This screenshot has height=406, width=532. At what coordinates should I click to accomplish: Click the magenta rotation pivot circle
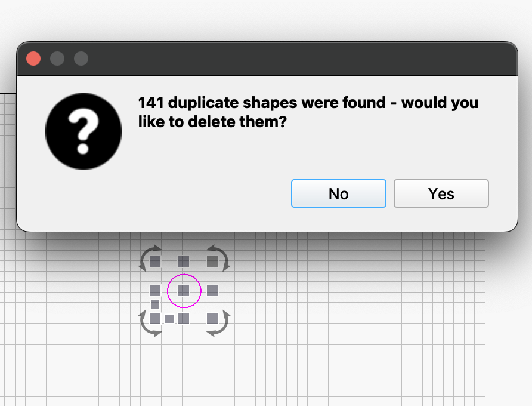pyautogui.click(x=184, y=273)
